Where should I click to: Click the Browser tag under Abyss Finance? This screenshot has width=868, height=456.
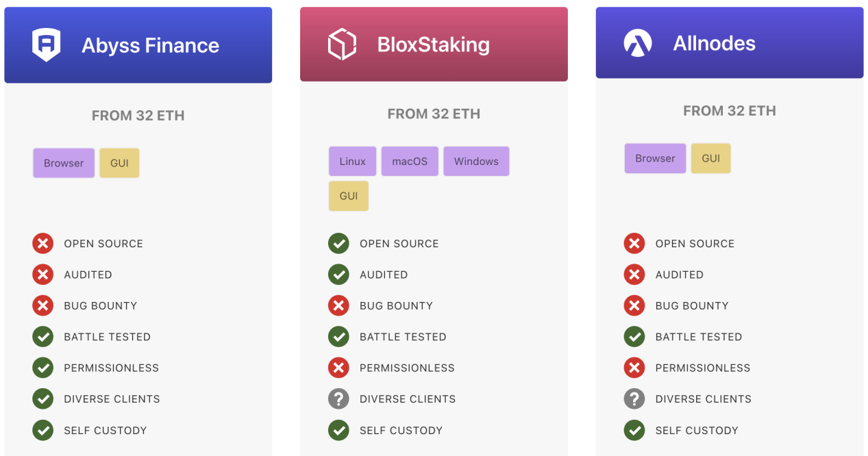64,163
